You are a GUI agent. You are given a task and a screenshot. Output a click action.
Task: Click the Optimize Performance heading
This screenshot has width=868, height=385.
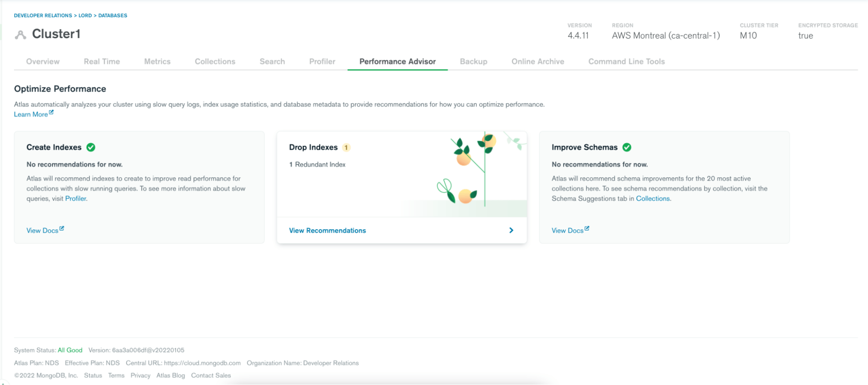[x=60, y=89]
